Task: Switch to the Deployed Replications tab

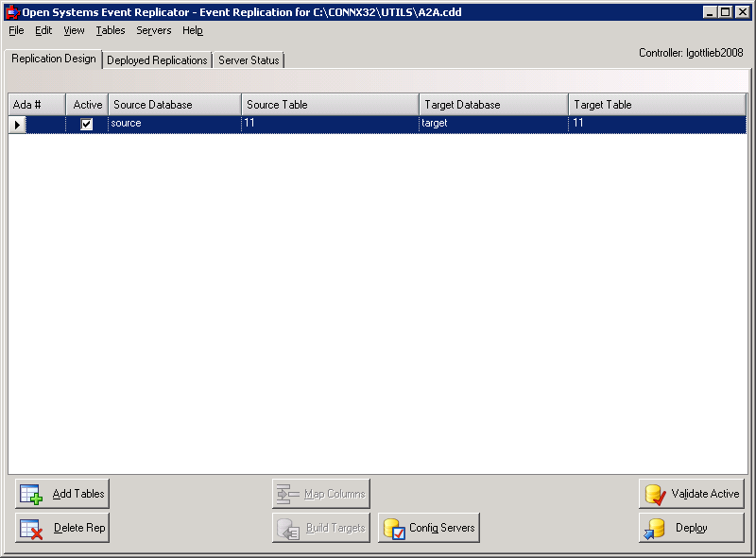Action: [157, 59]
